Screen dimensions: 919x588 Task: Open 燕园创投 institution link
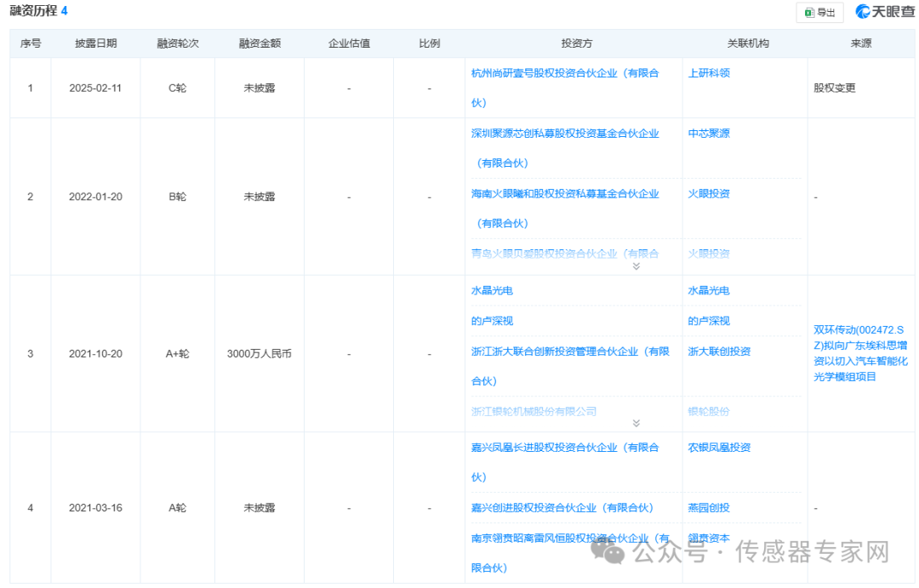click(x=709, y=508)
